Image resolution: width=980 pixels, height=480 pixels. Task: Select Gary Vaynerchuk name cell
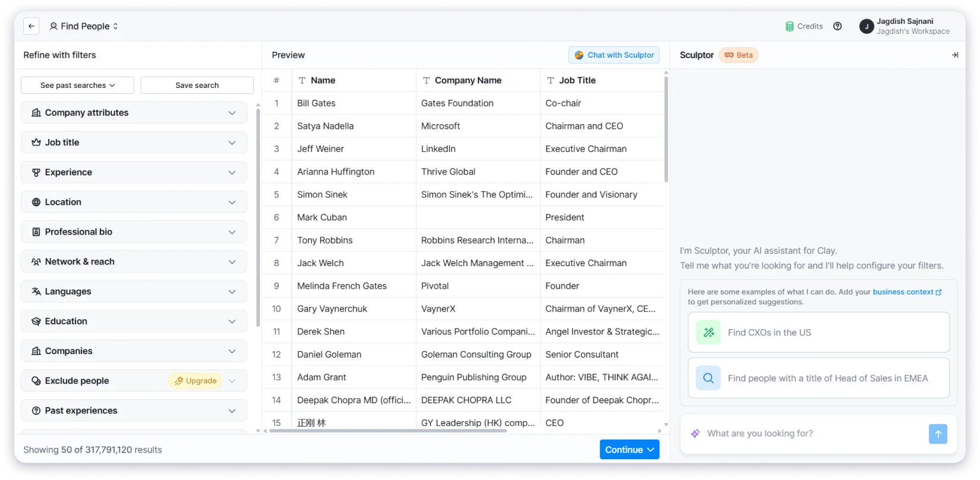[354, 309]
